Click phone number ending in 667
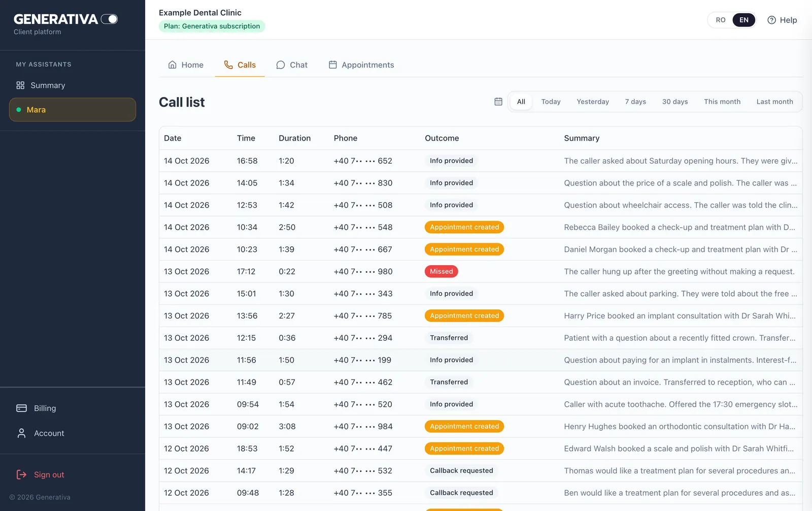Screen dimensions: 812x511 click(x=363, y=249)
